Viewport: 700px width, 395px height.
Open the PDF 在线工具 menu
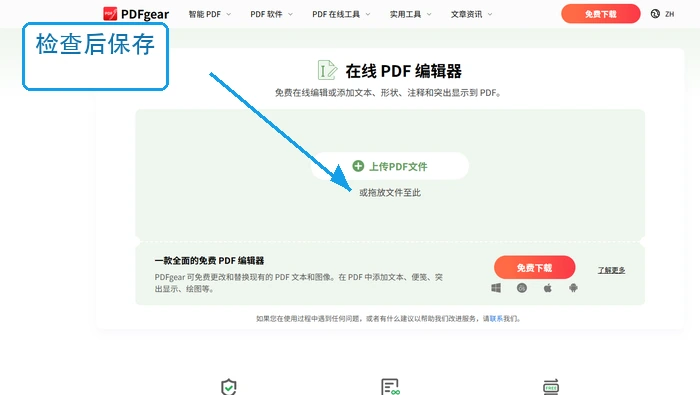coord(336,14)
